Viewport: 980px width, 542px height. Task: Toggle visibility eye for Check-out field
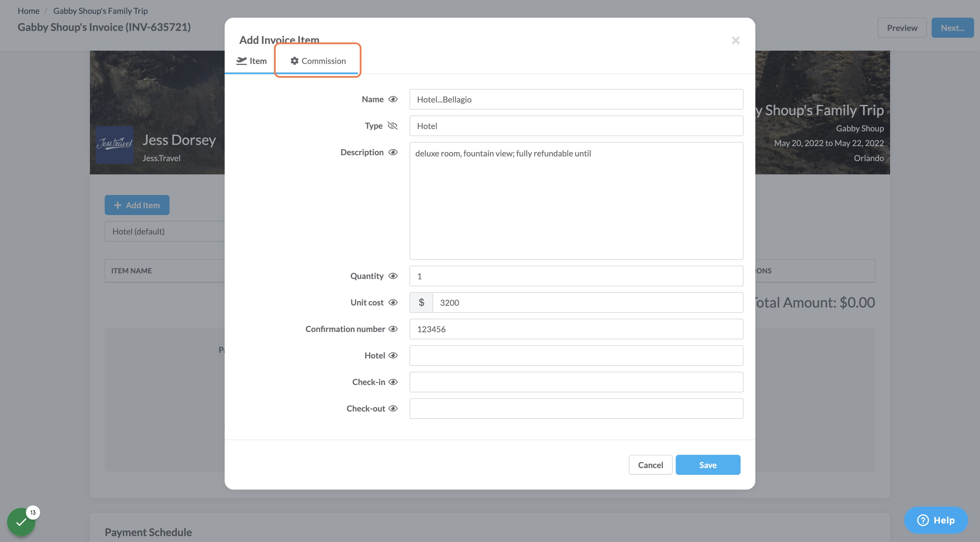coord(393,409)
